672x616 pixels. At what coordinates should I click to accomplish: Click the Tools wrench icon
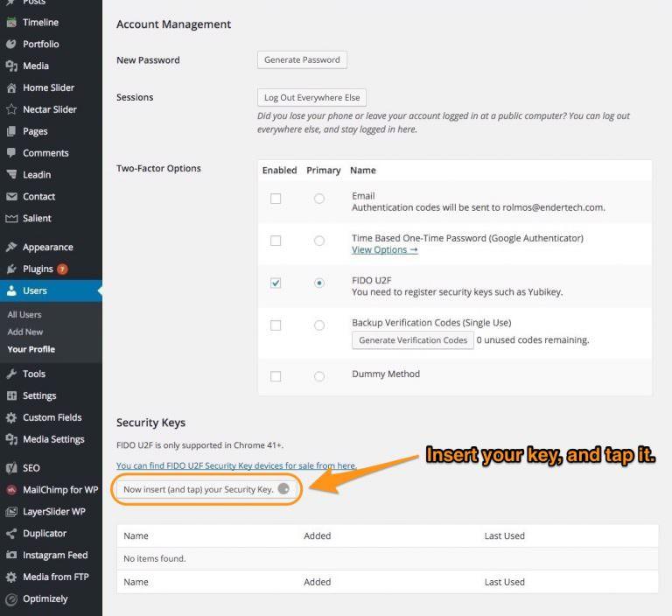(x=11, y=374)
